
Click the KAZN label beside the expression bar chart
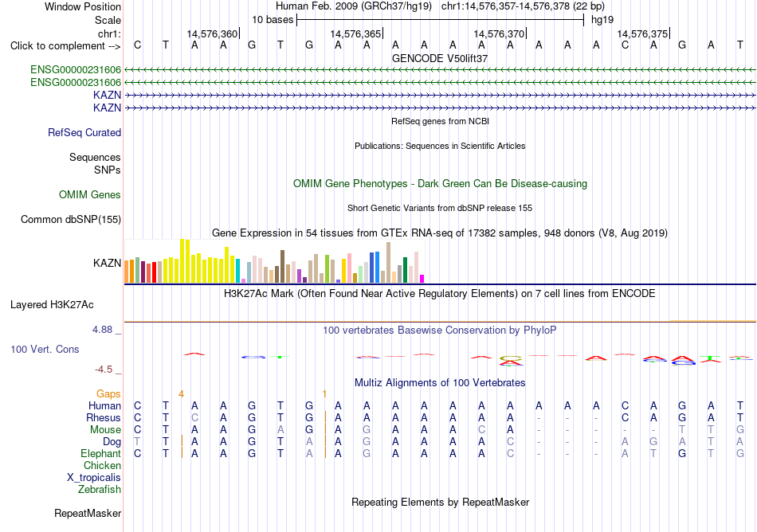click(x=108, y=263)
